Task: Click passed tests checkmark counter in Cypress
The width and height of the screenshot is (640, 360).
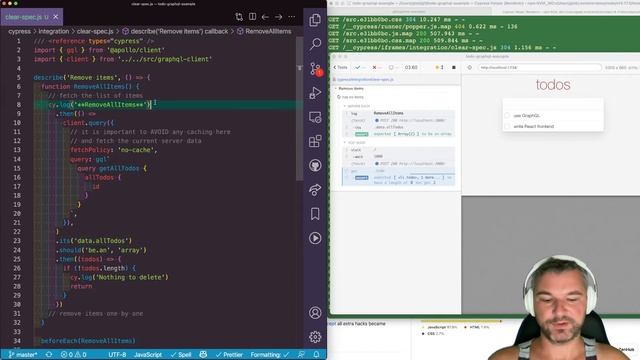Action: point(360,67)
